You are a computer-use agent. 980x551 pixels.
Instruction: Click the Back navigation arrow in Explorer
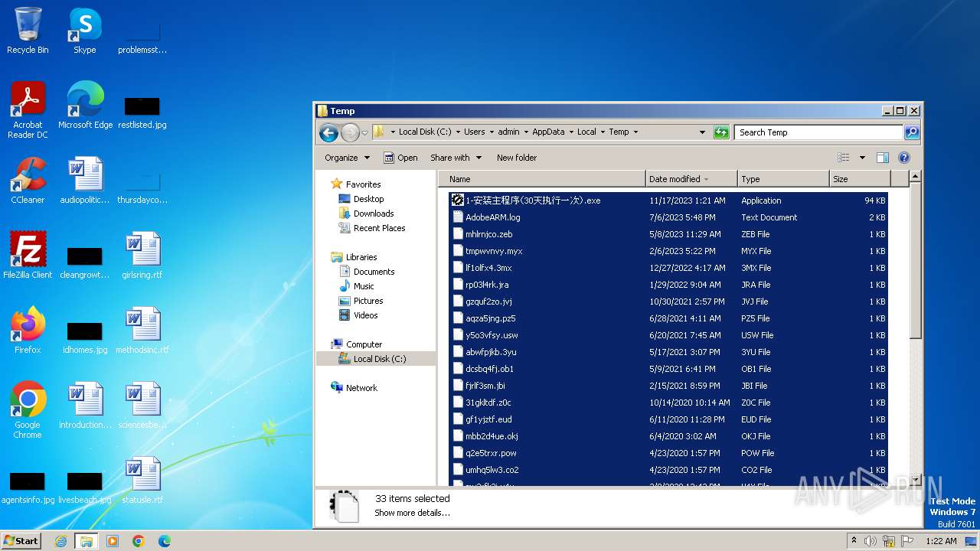329,132
